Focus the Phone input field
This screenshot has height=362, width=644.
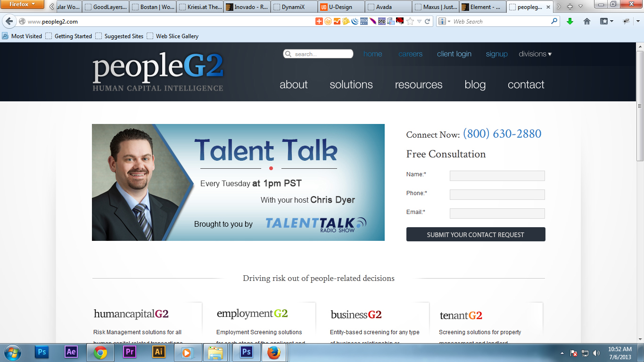(497, 195)
